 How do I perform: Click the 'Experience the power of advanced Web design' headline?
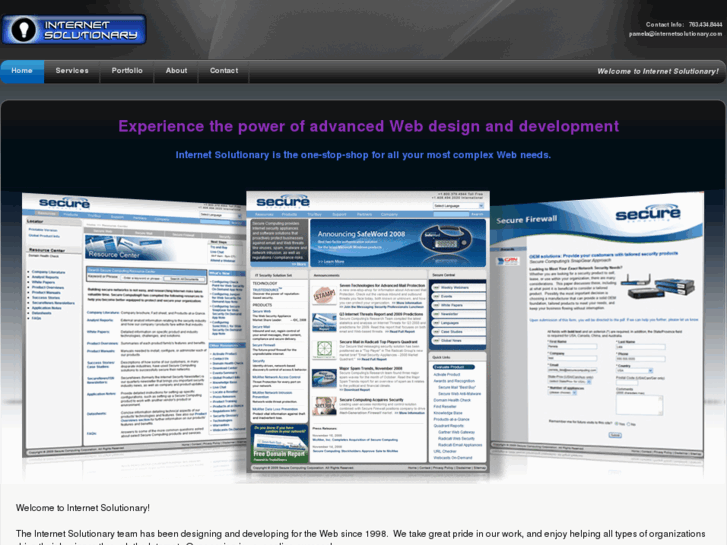point(369,127)
